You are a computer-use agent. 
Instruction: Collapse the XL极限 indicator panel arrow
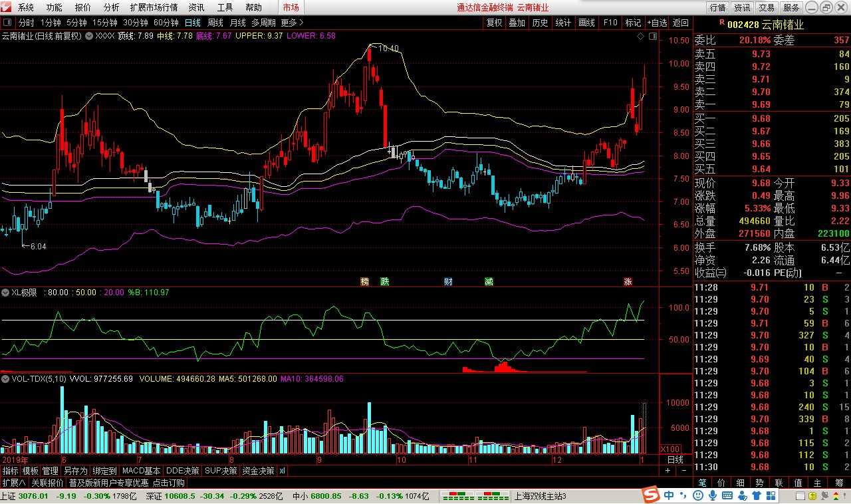(5, 292)
